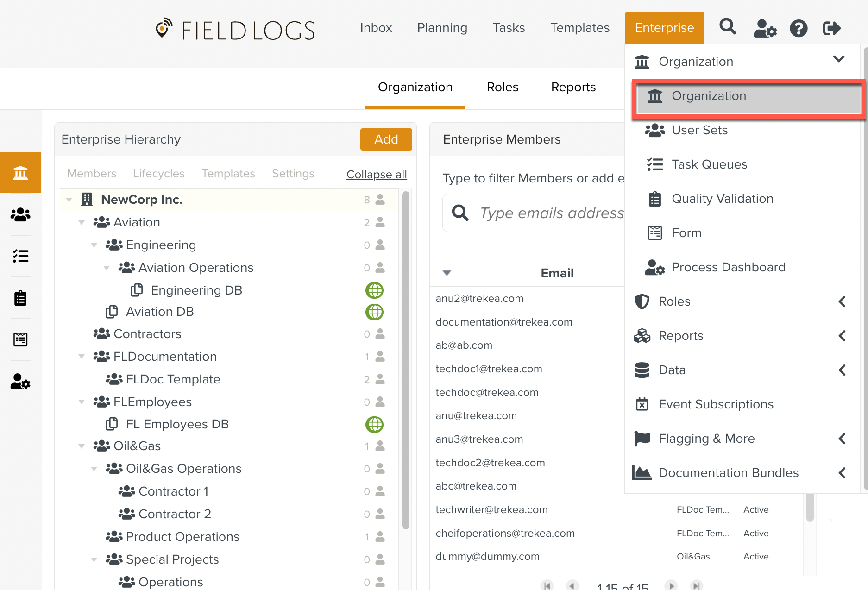868x590 pixels.
Task: Click the Add button in Enterprise Hierarchy
Action: pyautogui.click(x=386, y=139)
